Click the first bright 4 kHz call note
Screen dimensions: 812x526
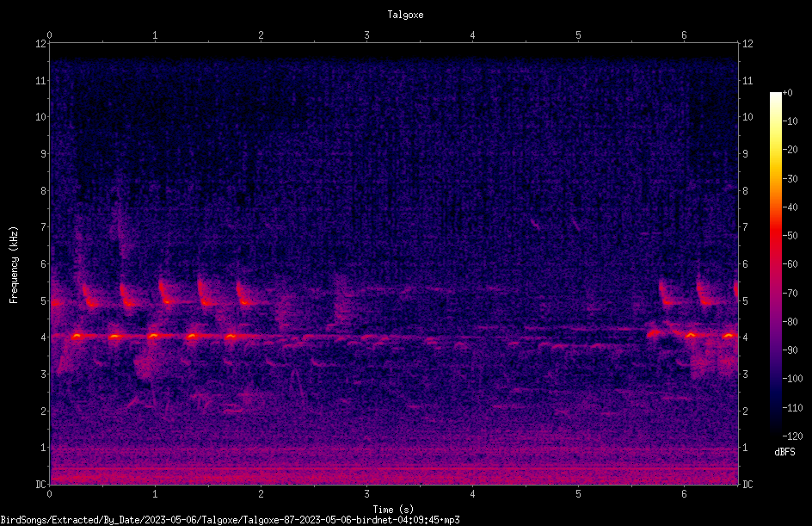click(x=77, y=337)
